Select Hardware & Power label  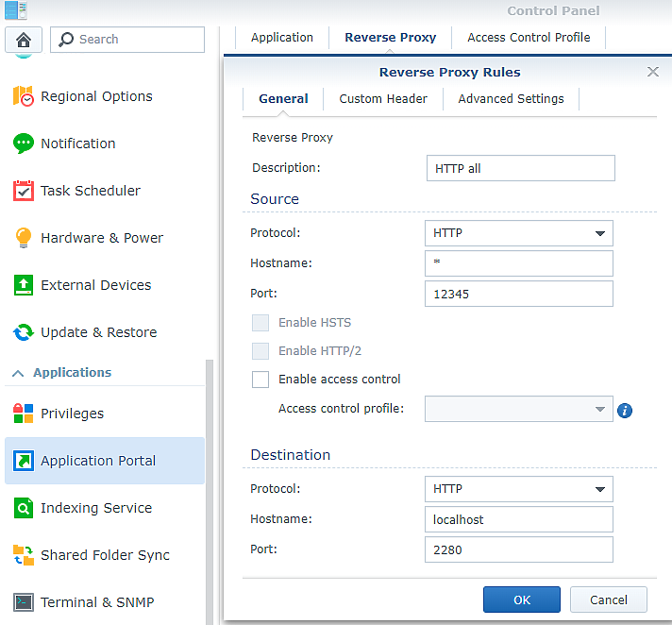pos(102,238)
